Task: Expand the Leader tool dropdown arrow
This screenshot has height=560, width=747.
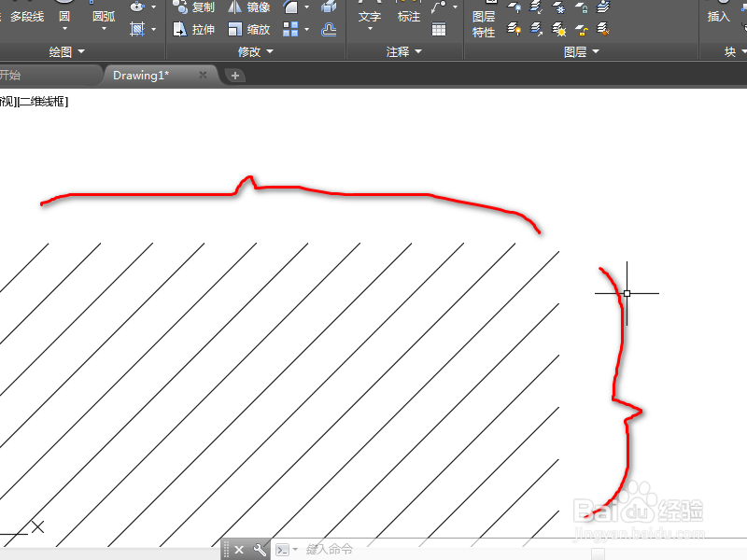Action: pyautogui.click(x=455, y=7)
